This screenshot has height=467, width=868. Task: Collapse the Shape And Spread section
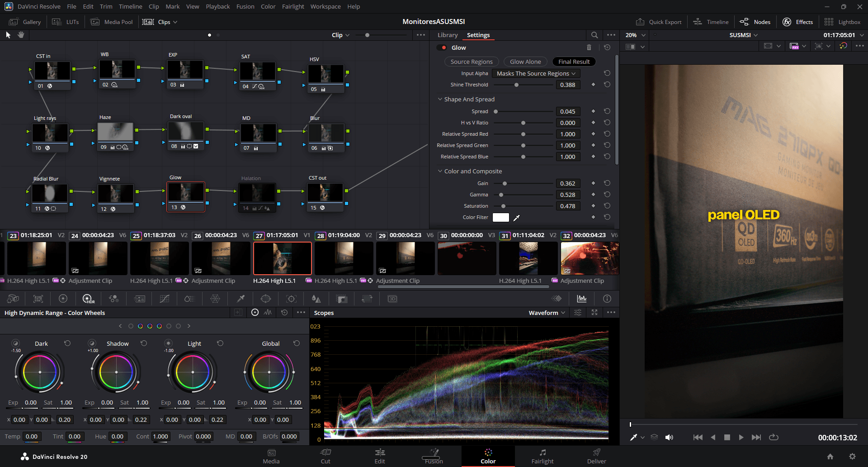pyautogui.click(x=440, y=99)
